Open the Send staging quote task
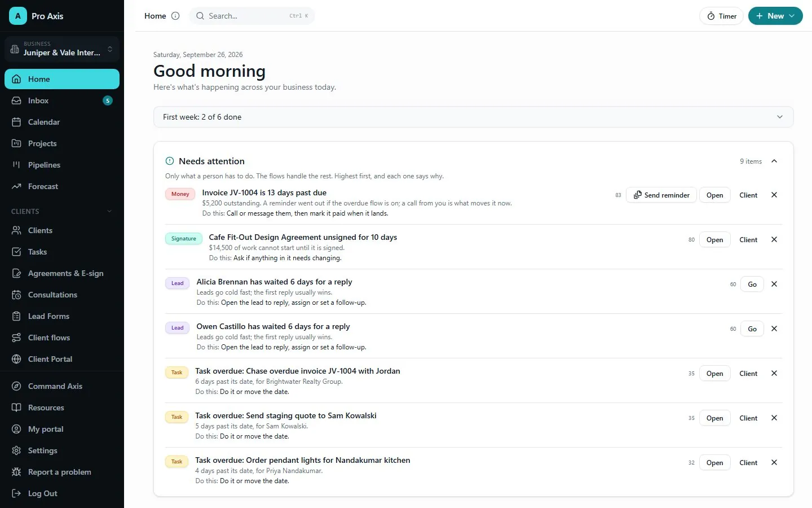Image resolution: width=812 pixels, height=508 pixels. tap(714, 418)
